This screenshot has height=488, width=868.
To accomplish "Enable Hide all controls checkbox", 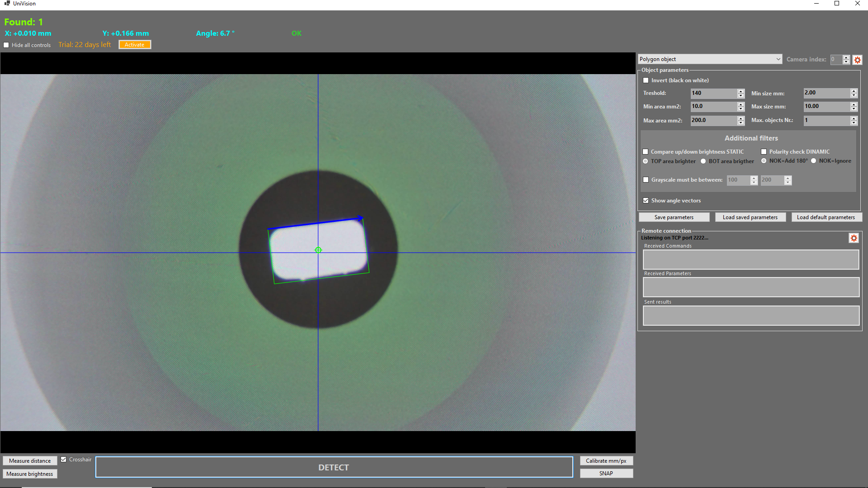I will tap(6, 45).
